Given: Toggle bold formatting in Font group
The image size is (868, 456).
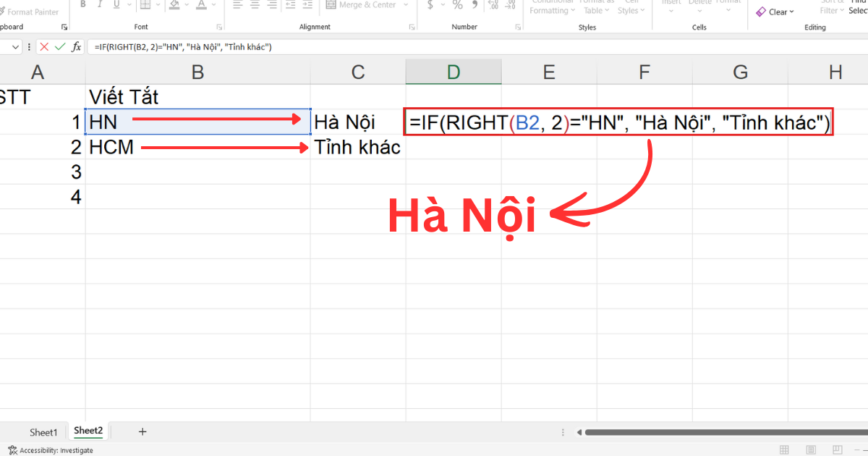Looking at the screenshot, I should (83, 5).
